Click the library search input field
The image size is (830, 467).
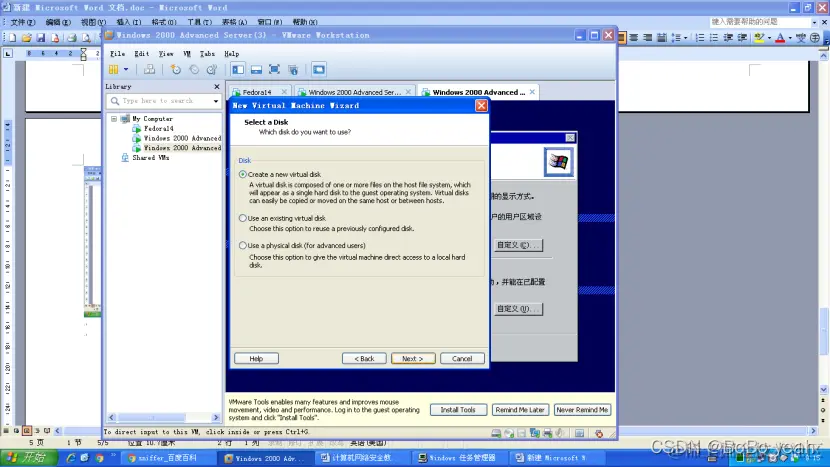click(164, 101)
